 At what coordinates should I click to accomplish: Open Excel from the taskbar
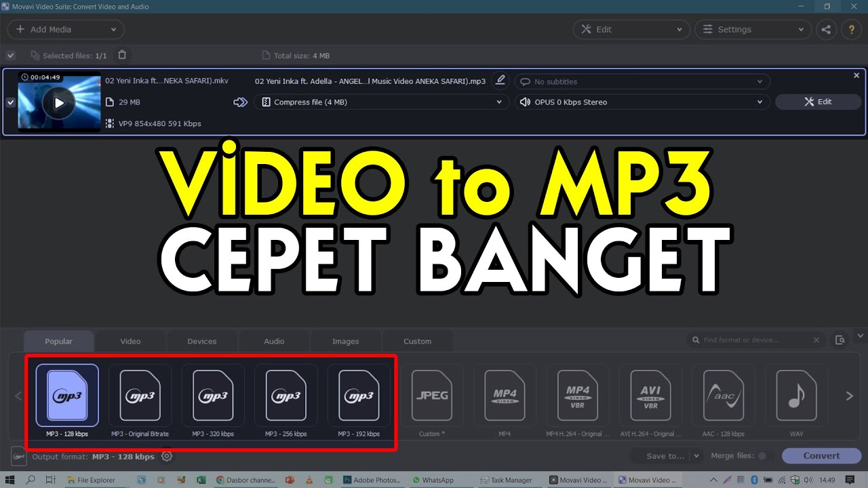(x=201, y=480)
